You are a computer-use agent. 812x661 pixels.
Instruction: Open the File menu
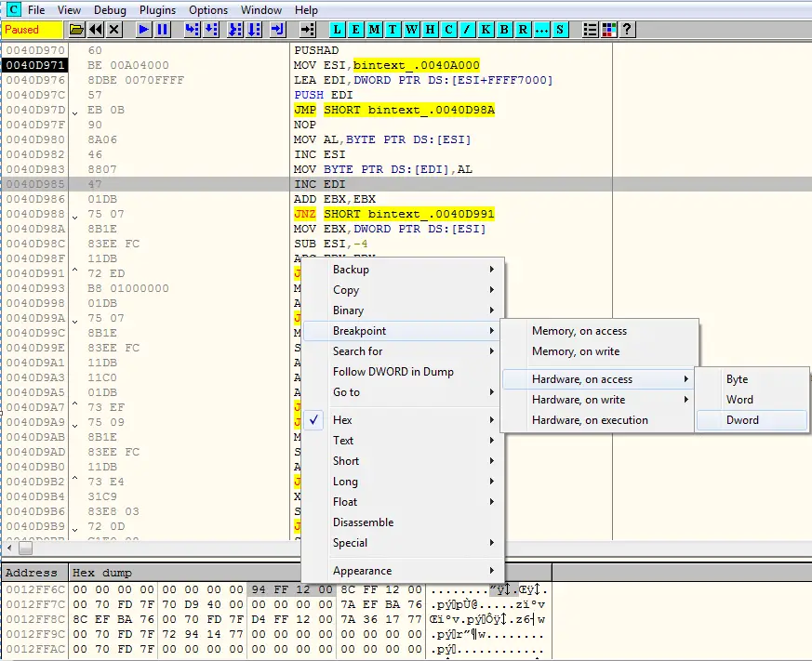pos(36,10)
